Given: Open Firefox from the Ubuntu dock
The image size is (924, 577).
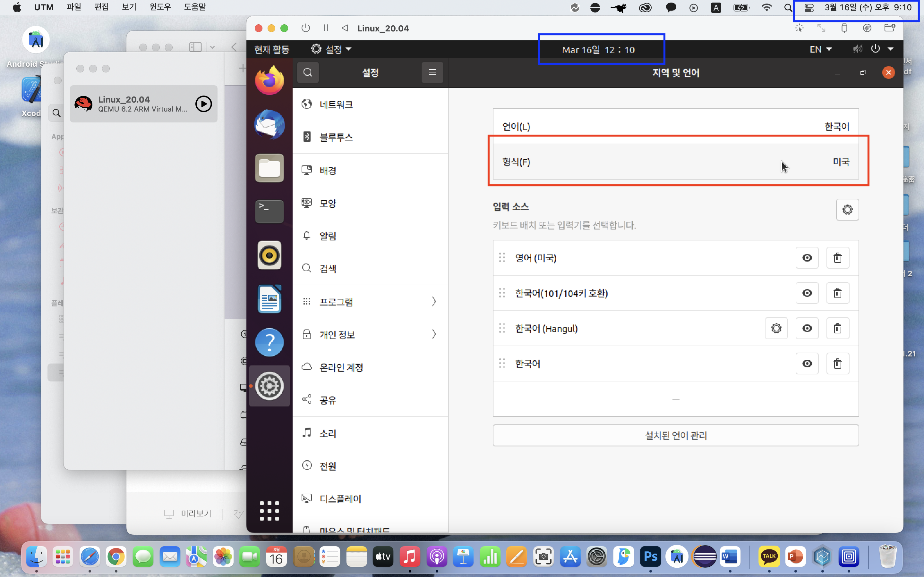Looking at the screenshot, I should click(x=269, y=80).
